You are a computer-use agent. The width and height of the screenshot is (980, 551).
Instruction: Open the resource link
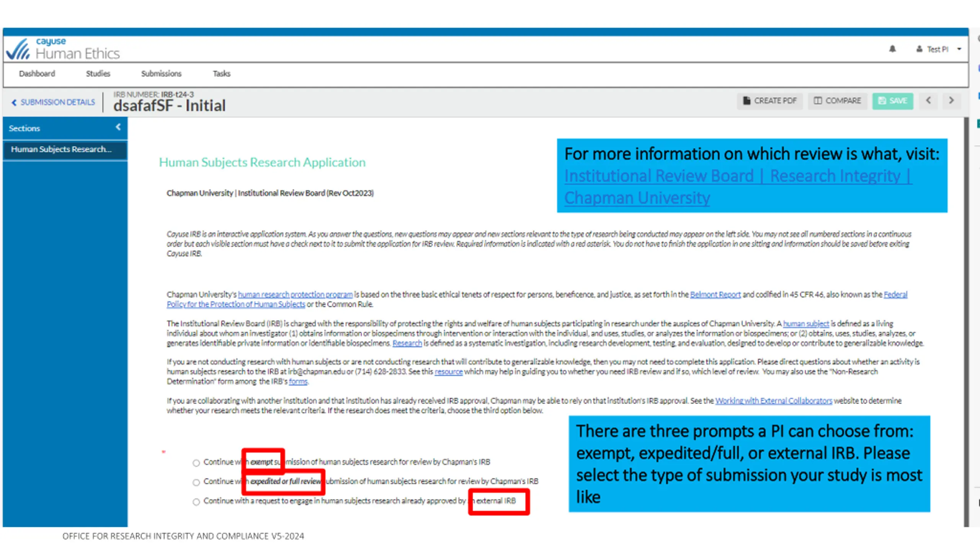pyautogui.click(x=448, y=372)
